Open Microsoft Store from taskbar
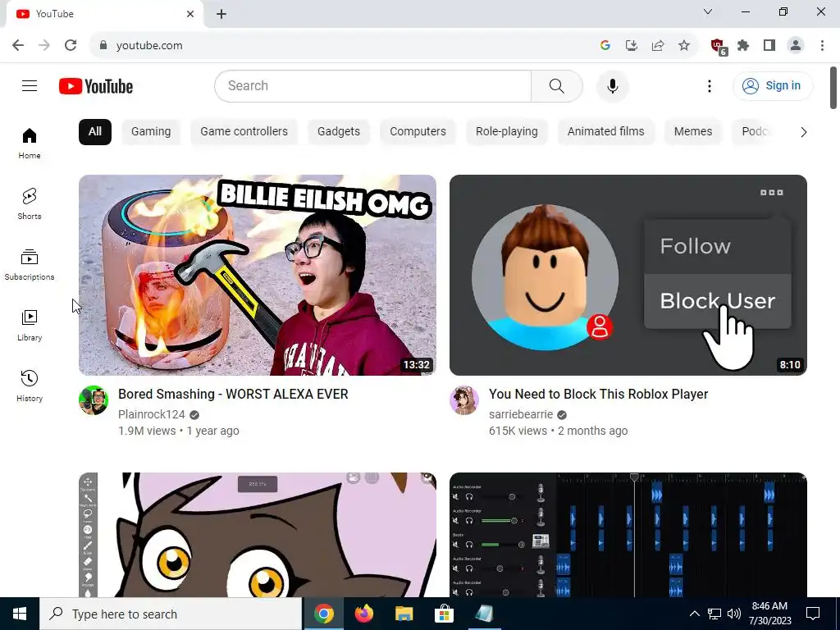Screen dimensions: 840x630 [444, 614]
